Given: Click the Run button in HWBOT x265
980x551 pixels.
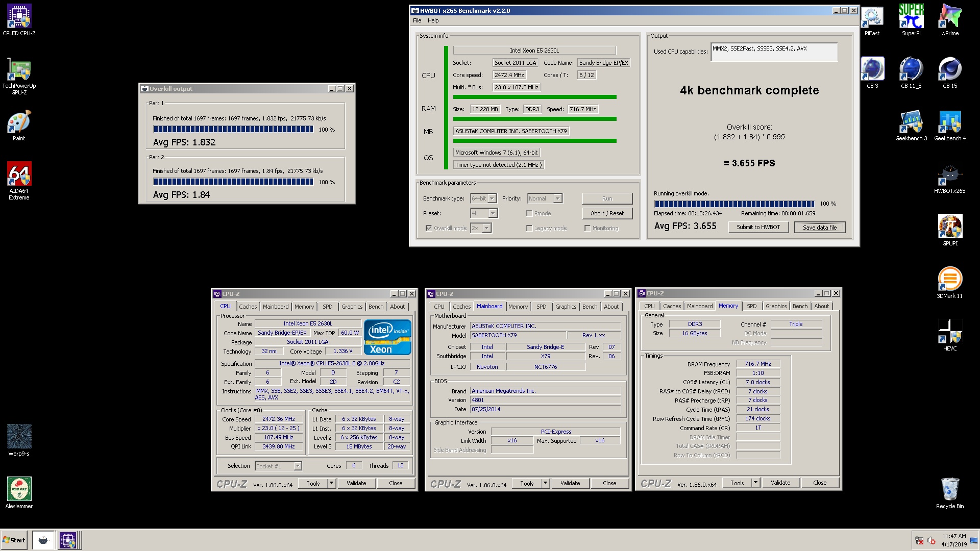Looking at the screenshot, I should click(x=607, y=198).
